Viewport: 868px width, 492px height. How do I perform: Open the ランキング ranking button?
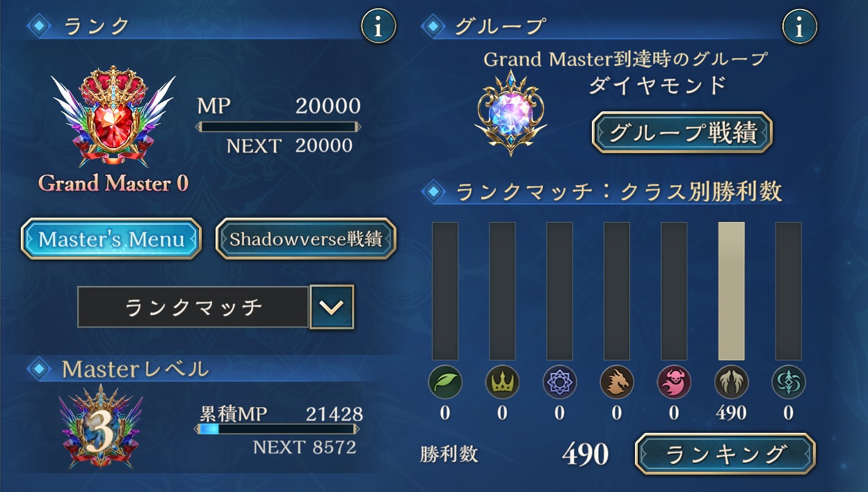tap(725, 454)
